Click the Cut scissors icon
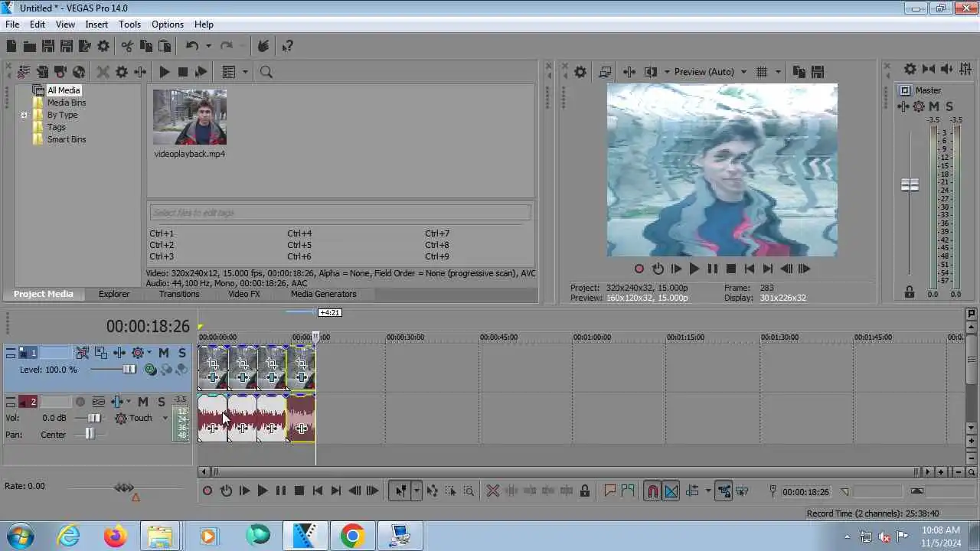The image size is (980, 551). (127, 46)
